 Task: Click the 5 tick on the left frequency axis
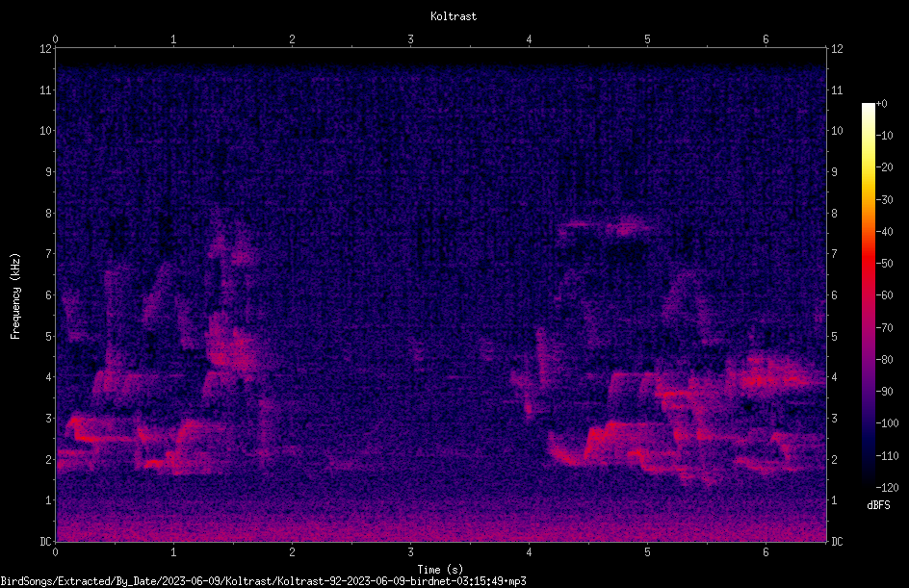pos(48,337)
